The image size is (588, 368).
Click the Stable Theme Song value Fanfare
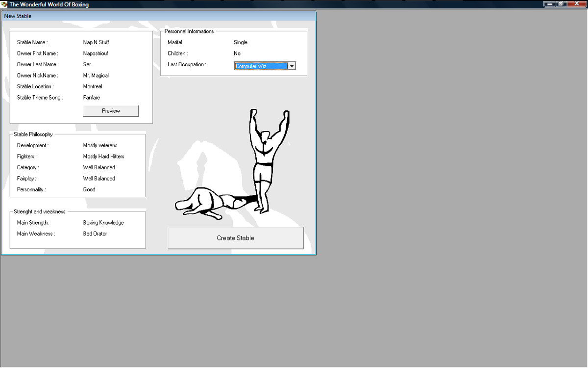click(92, 98)
